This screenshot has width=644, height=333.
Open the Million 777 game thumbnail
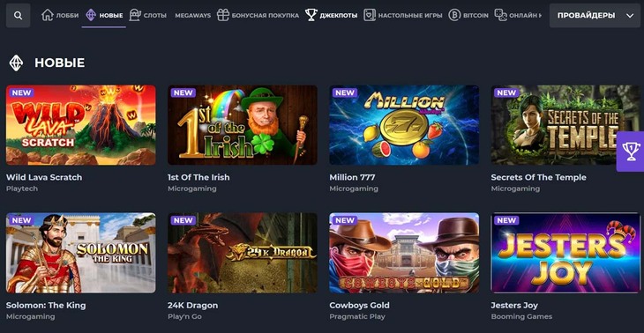[x=404, y=125]
